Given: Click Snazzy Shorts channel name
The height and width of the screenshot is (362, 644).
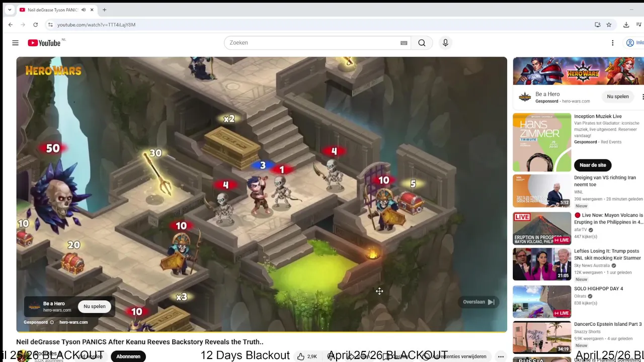Looking at the screenshot, I should 588,332.
